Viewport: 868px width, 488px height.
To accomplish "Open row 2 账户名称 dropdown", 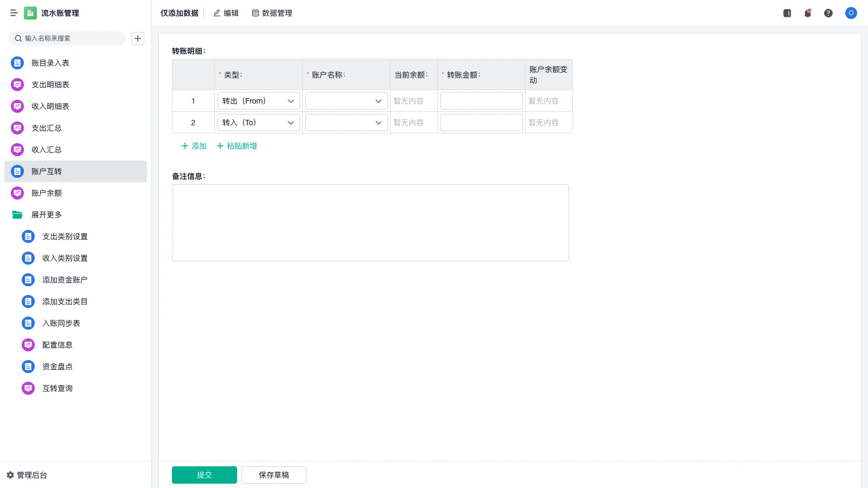I will point(347,123).
